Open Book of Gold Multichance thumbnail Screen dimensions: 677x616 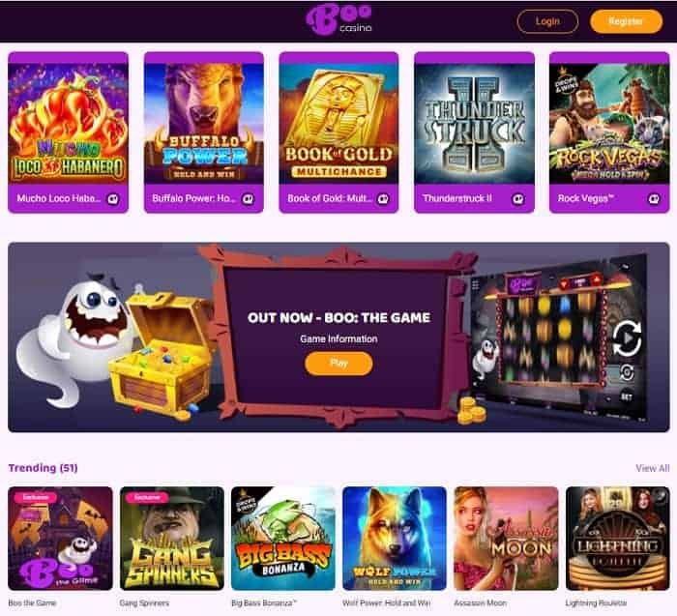tap(338, 124)
